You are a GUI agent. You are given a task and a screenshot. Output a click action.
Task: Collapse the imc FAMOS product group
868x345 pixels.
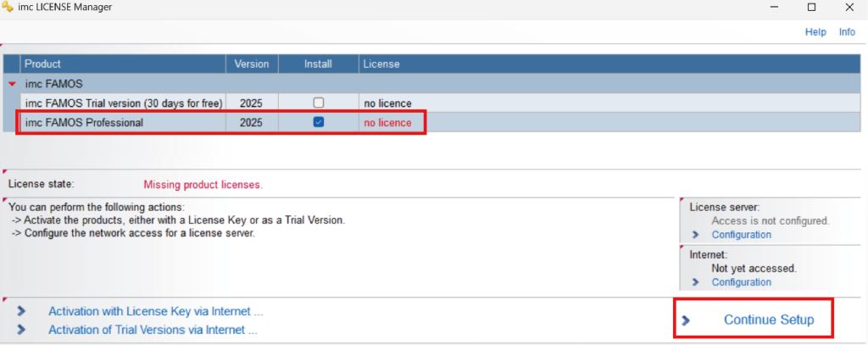click(12, 84)
